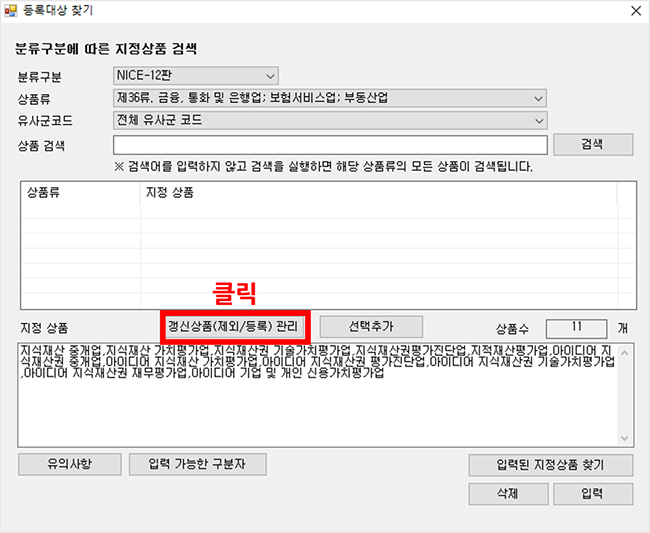Click the text area scroll down arrow
This screenshot has width=650, height=533.
click(625, 438)
